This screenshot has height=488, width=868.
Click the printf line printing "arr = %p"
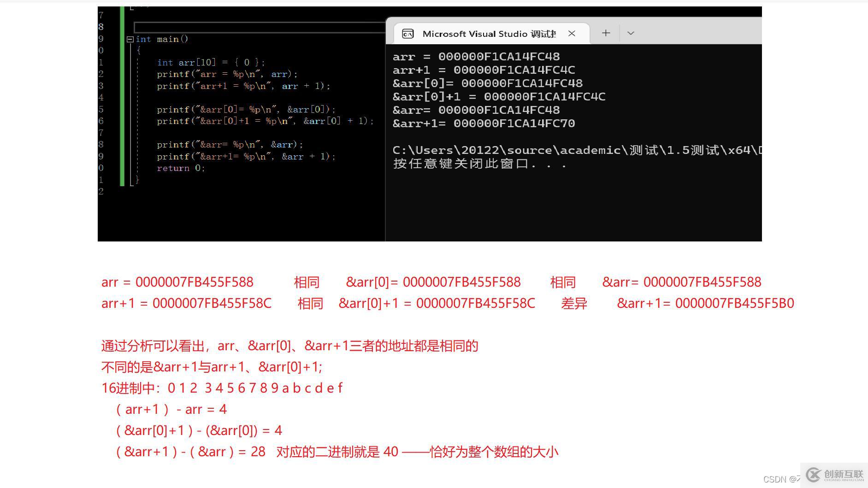[227, 74]
